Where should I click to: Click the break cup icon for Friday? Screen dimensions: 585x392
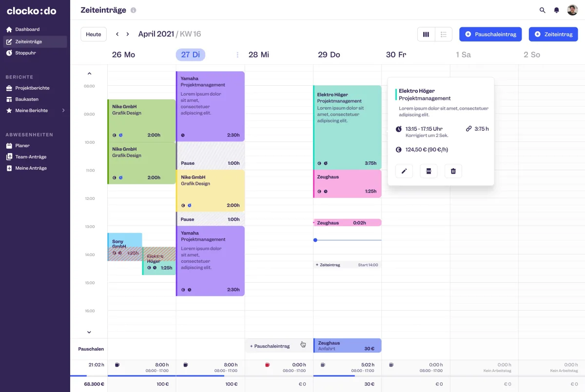391,365
